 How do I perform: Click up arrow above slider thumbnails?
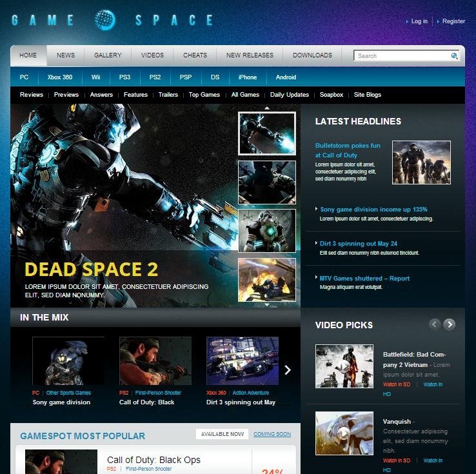point(266,108)
